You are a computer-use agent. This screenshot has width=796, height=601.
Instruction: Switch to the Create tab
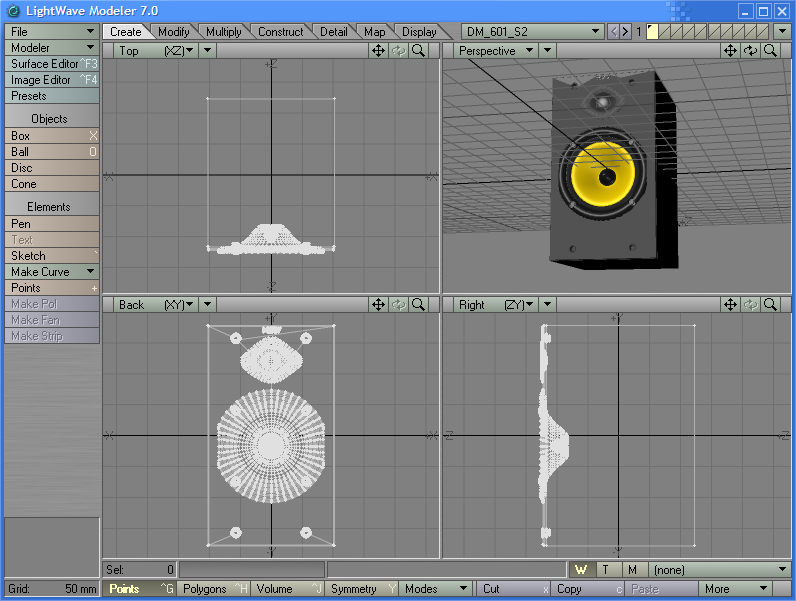click(x=126, y=32)
